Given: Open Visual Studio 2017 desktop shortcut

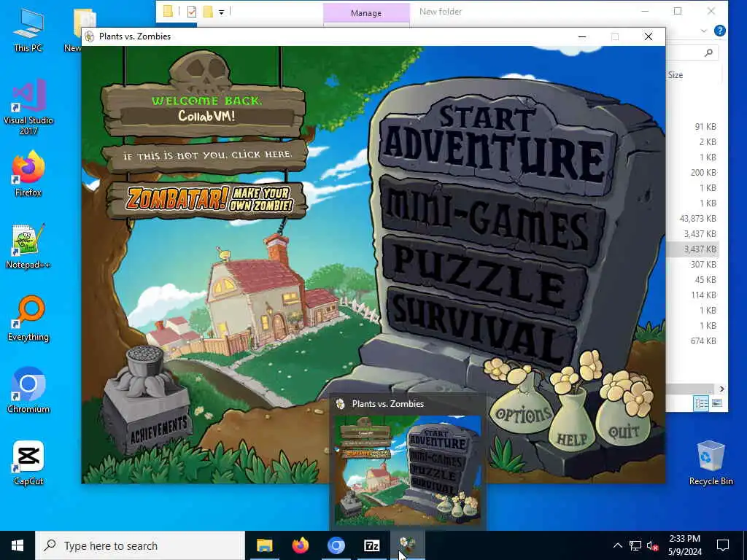Looking at the screenshot, I should click(x=28, y=107).
